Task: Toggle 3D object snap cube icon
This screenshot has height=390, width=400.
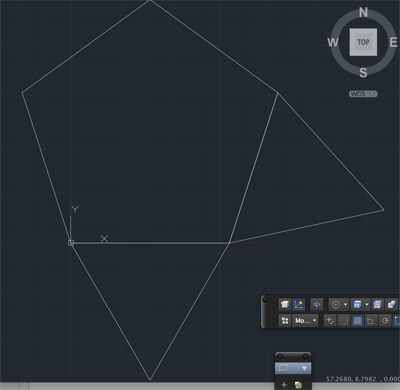Action: (x=284, y=304)
